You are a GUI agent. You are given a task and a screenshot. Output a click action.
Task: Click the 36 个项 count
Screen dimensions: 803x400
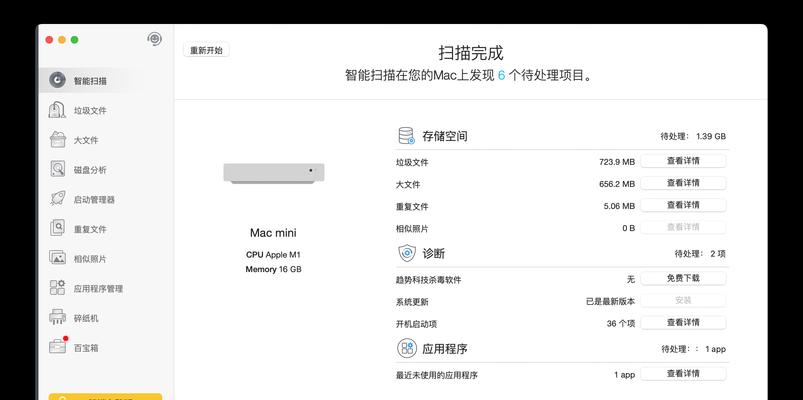coord(621,323)
